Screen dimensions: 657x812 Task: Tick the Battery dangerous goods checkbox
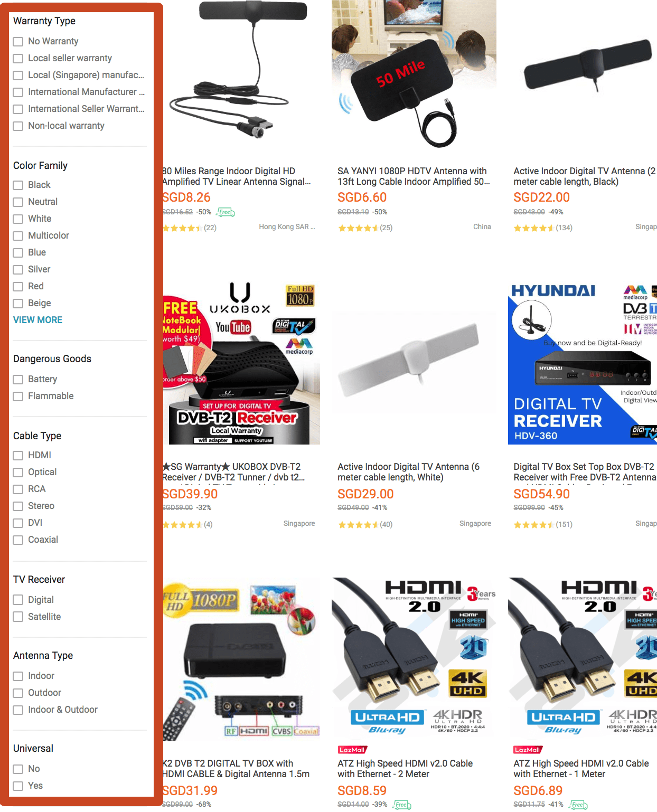[x=18, y=379]
